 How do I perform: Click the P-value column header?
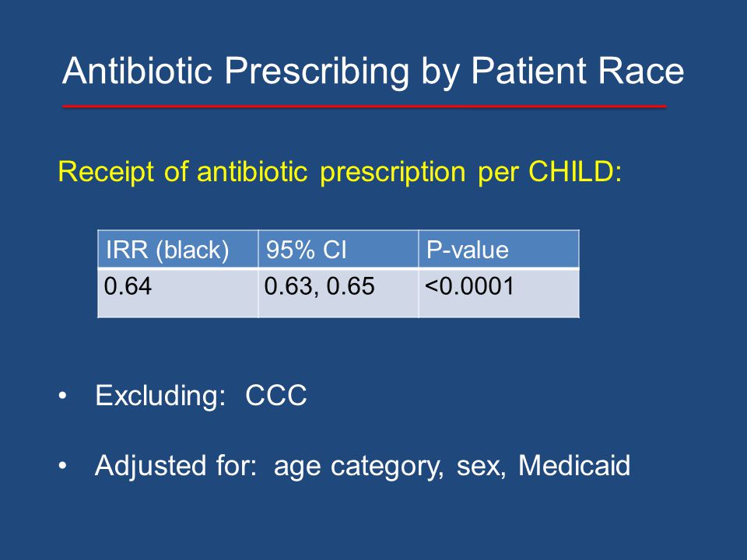pos(499,249)
